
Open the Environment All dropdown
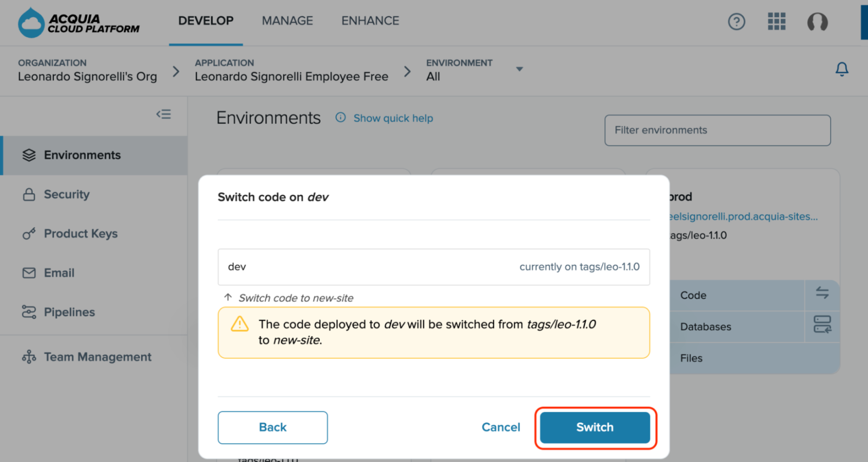pyautogui.click(x=519, y=69)
